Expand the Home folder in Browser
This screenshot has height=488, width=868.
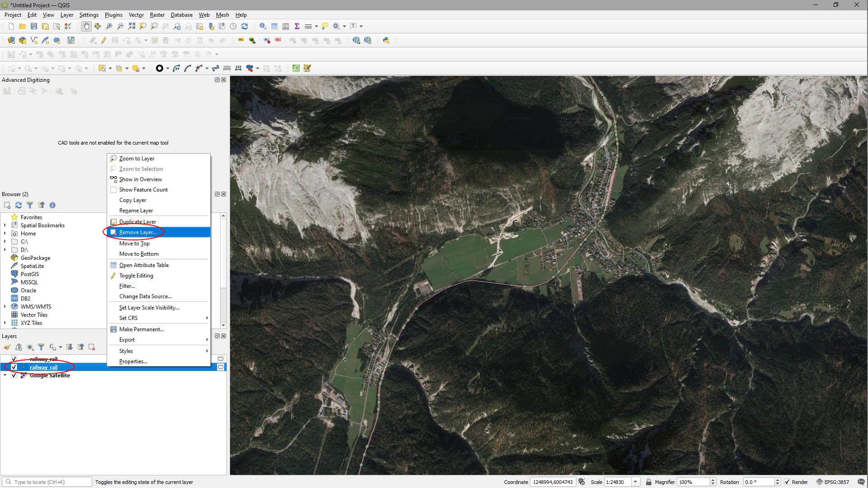tap(5, 234)
